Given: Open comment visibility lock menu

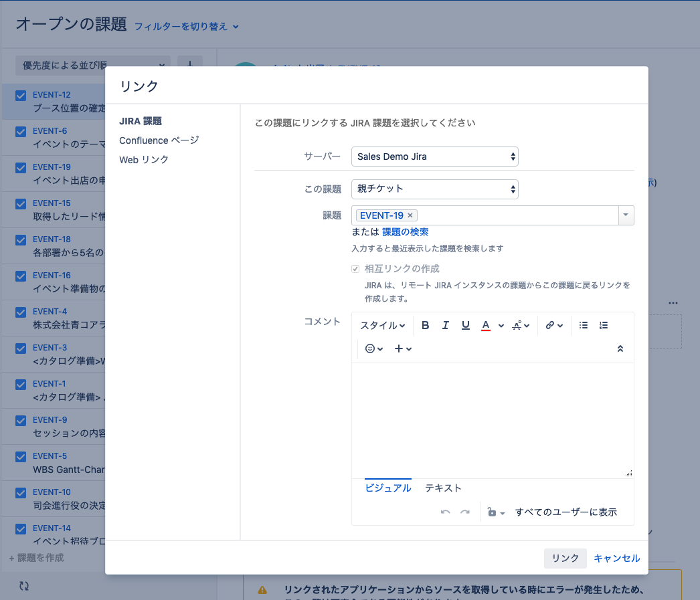Looking at the screenshot, I should pos(495,512).
